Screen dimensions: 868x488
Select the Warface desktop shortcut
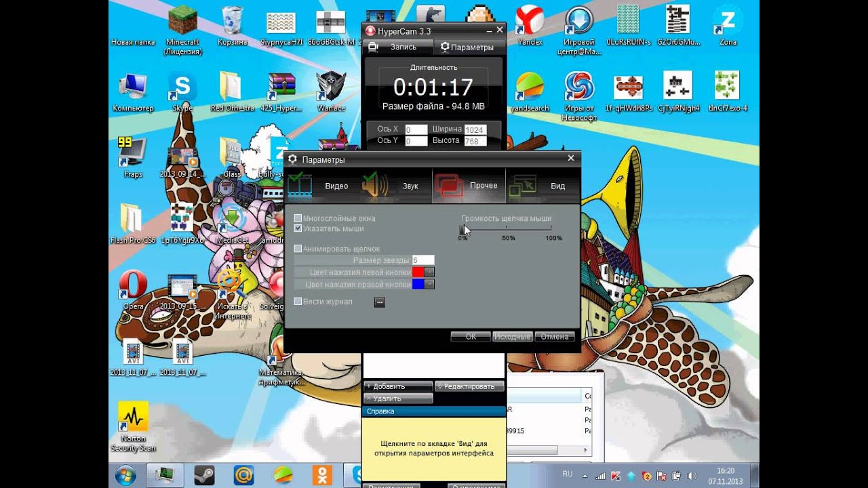[331, 91]
